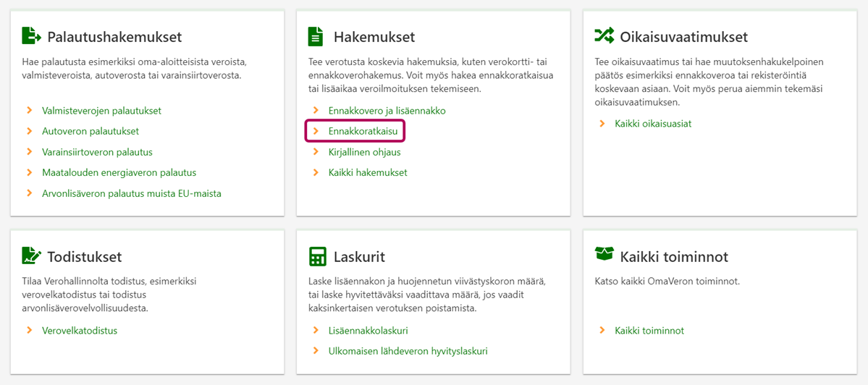Click the chevron beside Kaikki oikaisuasiat

602,124
